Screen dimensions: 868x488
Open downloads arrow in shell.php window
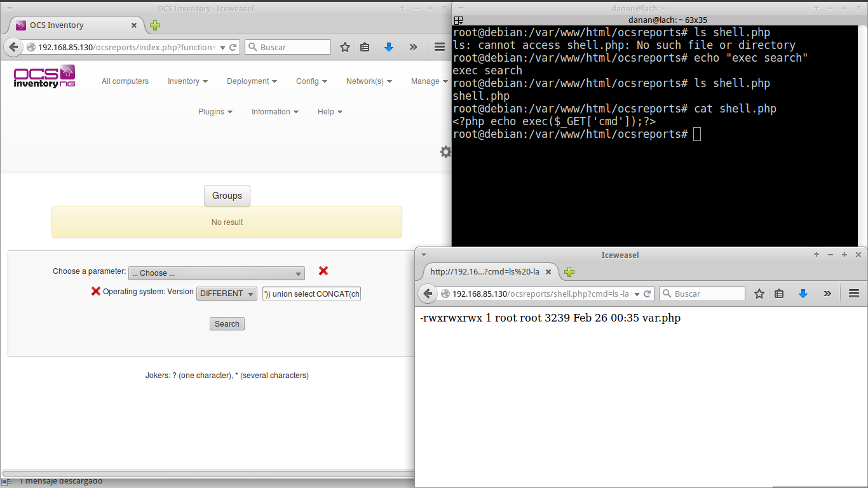coord(803,294)
